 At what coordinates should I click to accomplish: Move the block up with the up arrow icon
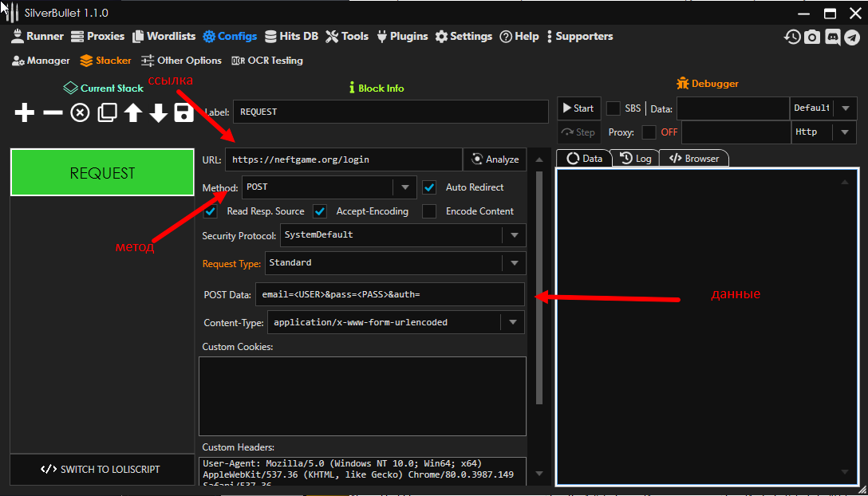tap(133, 113)
